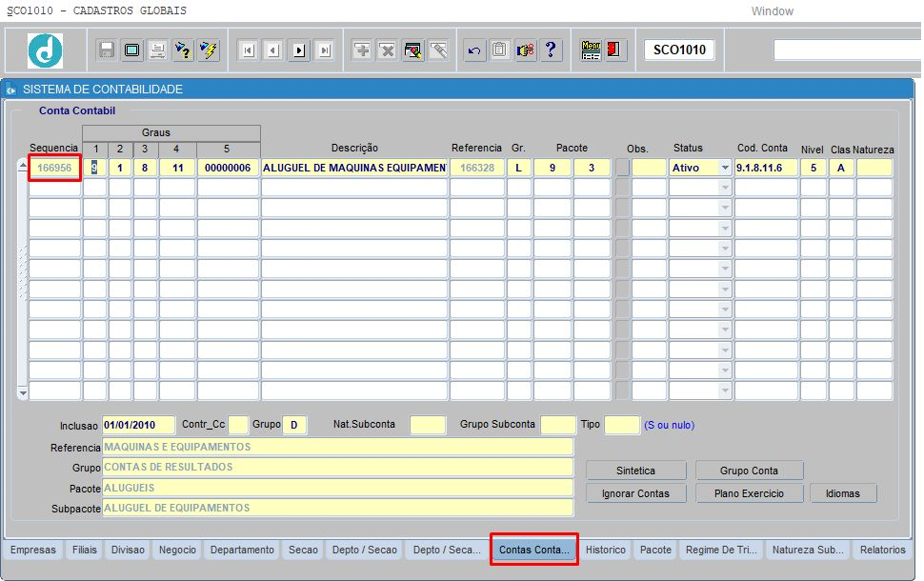924x581 pixels.
Task: Click the red Exit door icon
Action: coord(614,50)
